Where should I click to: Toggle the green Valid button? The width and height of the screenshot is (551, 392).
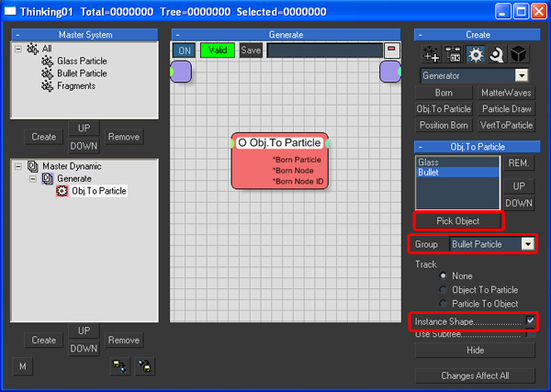click(x=217, y=50)
